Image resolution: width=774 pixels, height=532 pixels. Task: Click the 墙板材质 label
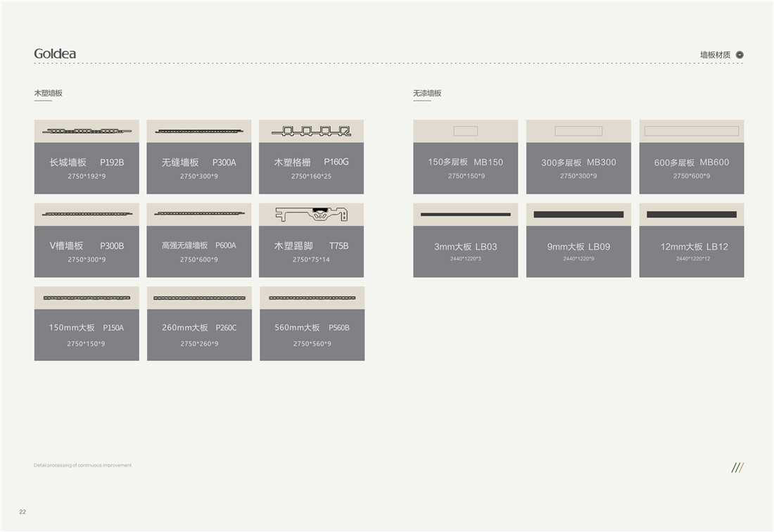(716, 55)
